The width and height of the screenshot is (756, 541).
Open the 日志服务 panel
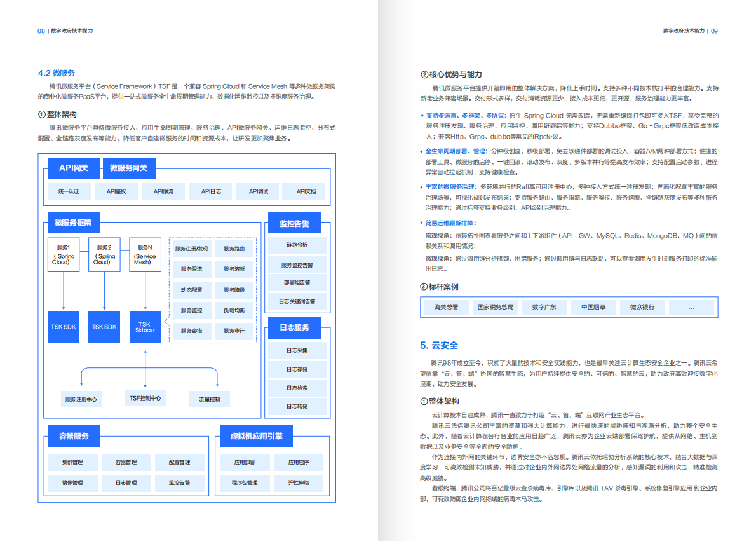click(296, 328)
